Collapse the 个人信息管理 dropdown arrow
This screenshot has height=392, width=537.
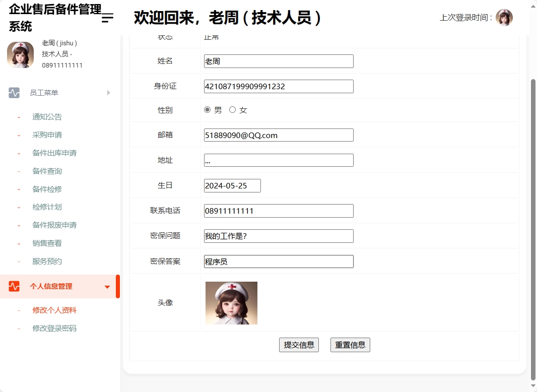click(107, 286)
